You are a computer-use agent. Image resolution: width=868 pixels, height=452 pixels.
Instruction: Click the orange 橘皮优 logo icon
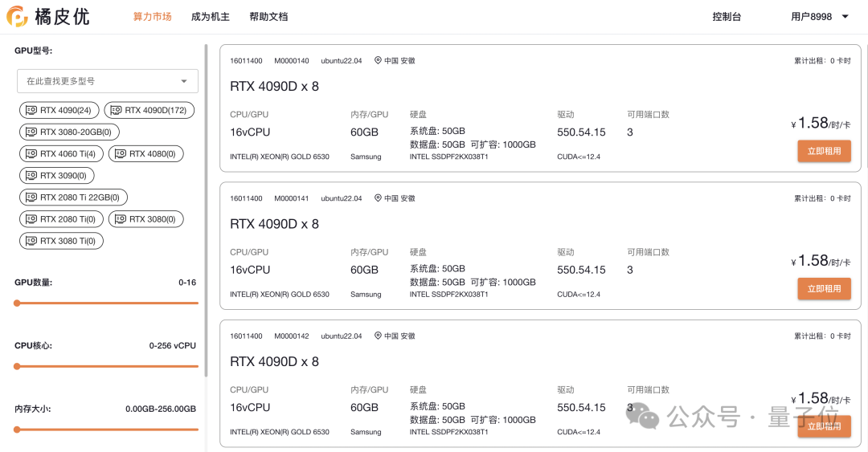(x=18, y=16)
